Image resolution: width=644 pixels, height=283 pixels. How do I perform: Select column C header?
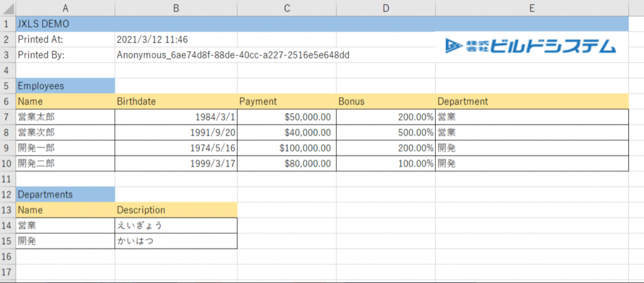pos(287,8)
